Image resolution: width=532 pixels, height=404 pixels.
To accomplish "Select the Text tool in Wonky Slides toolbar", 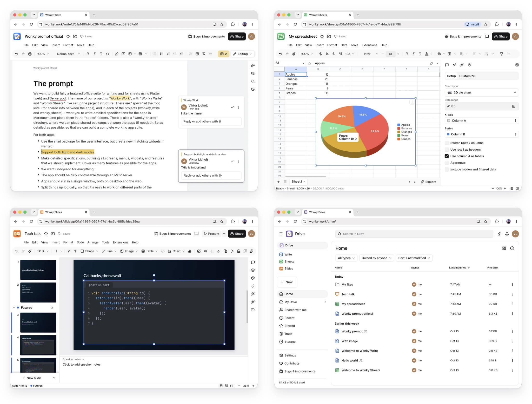I will pos(76,251).
